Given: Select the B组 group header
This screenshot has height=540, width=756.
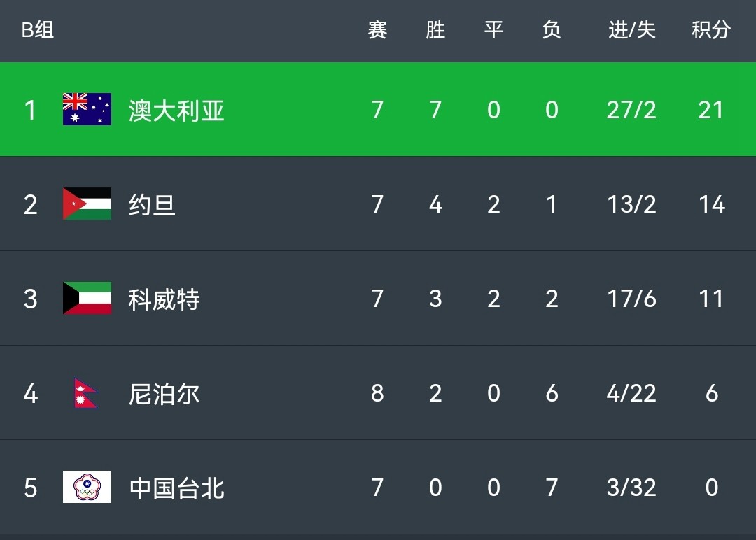Looking at the screenshot, I should point(38,30).
